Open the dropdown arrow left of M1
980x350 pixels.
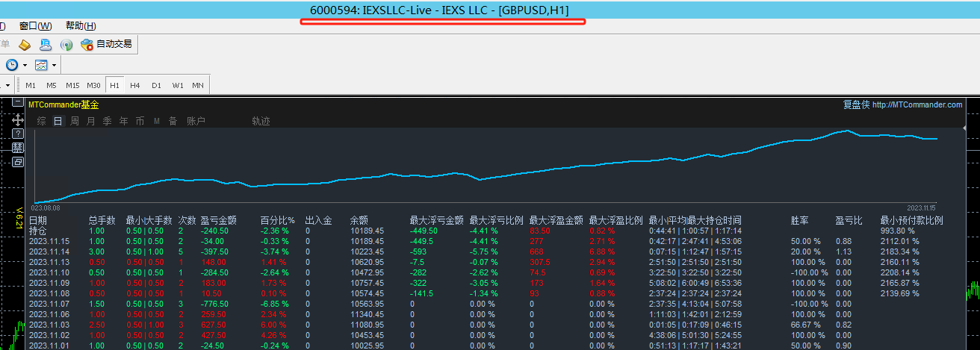pyautogui.click(x=8, y=85)
